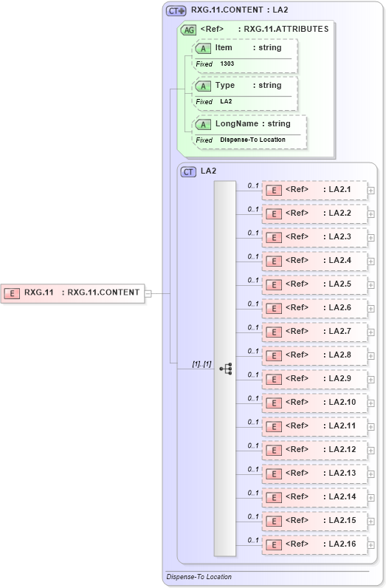Expand the LA2.16 element
Image resolution: width=386 pixels, height=588 pixels.
(x=371, y=545)
